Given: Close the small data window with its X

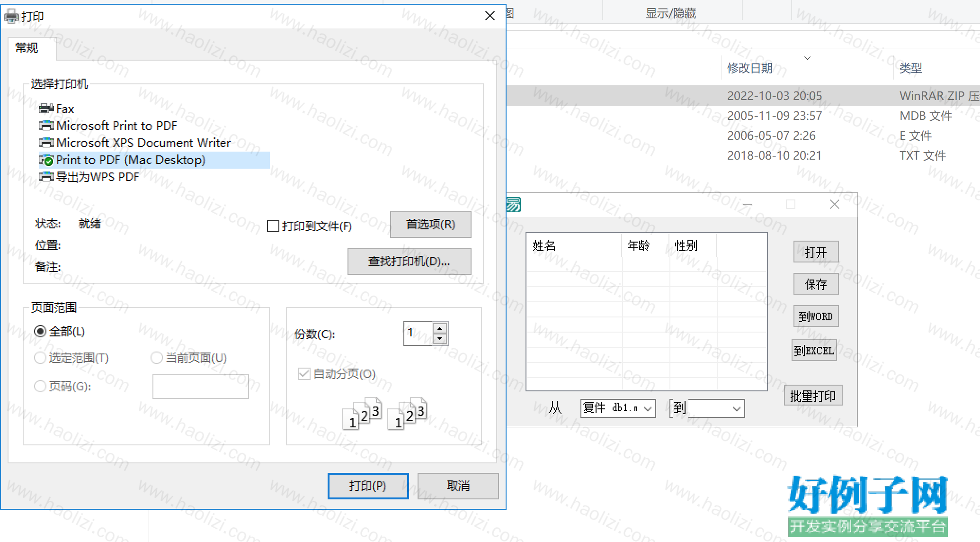Looking at the screenshot, I should [x=835, y=204].
